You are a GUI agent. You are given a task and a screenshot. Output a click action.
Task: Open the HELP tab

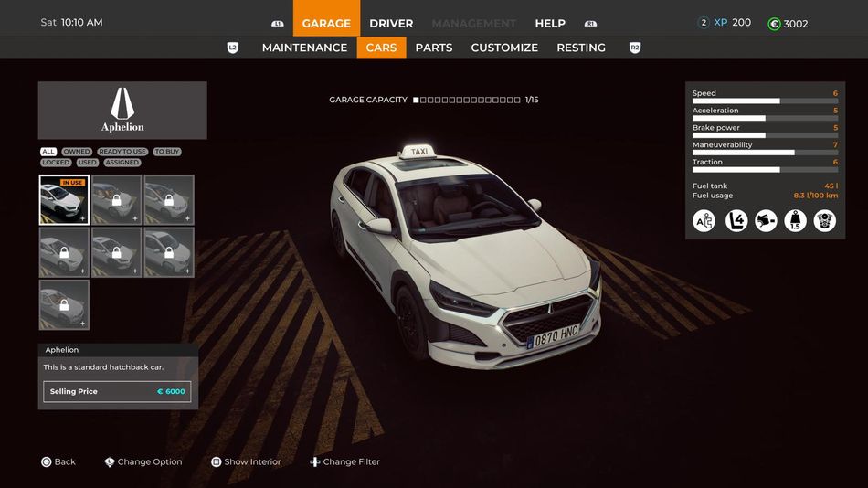550,23
